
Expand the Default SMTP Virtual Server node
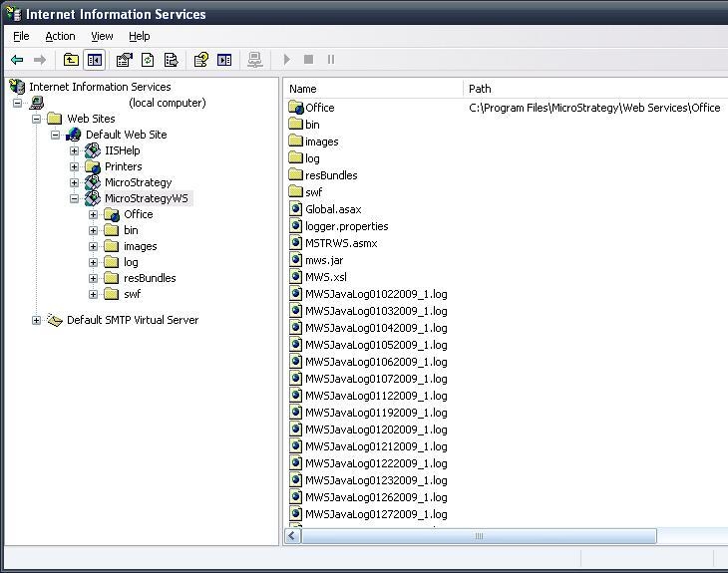click(37, 320)
